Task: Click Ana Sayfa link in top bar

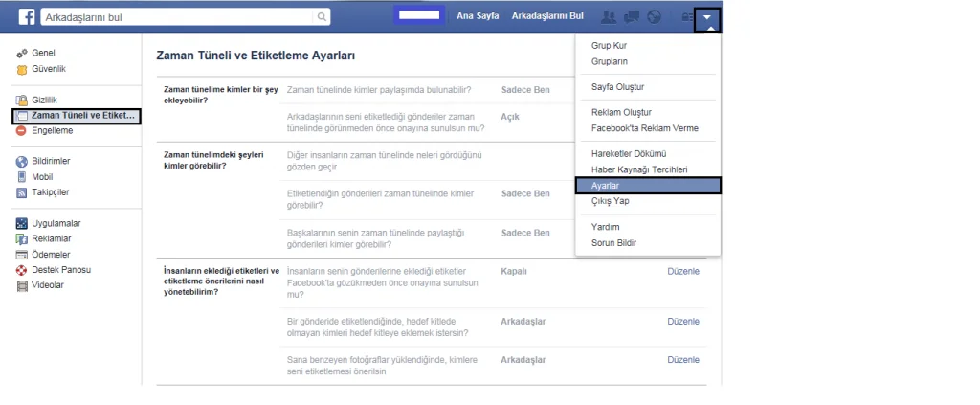Action: click(x=478, y=16)
